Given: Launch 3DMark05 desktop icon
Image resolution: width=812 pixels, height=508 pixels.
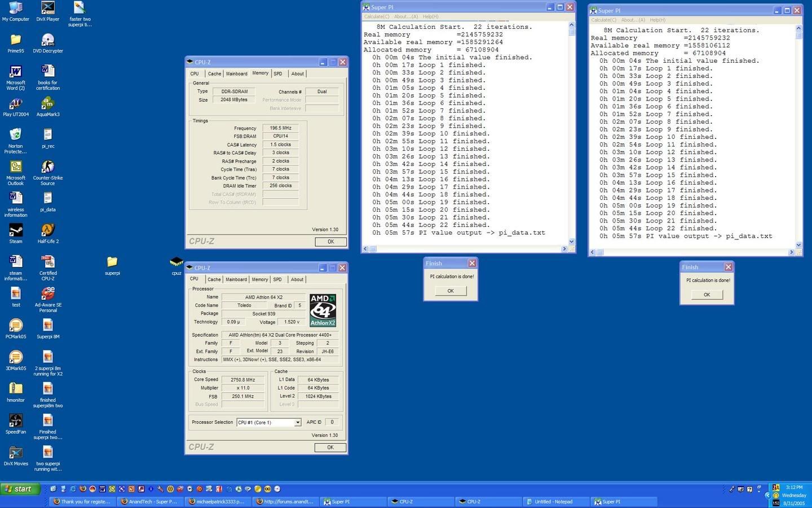Looking at the screenshot, I should pyautogui.click(x=16, y=361).
